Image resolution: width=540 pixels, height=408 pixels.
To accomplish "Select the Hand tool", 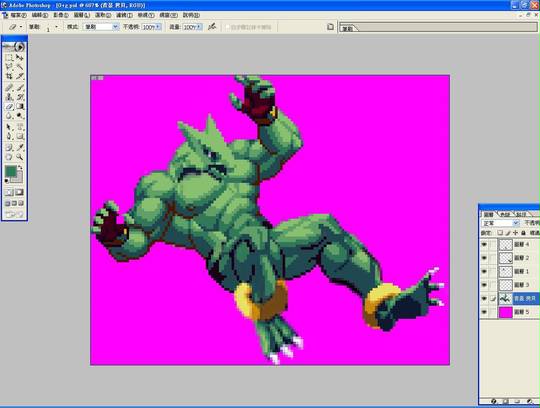I will coord(9,157).
